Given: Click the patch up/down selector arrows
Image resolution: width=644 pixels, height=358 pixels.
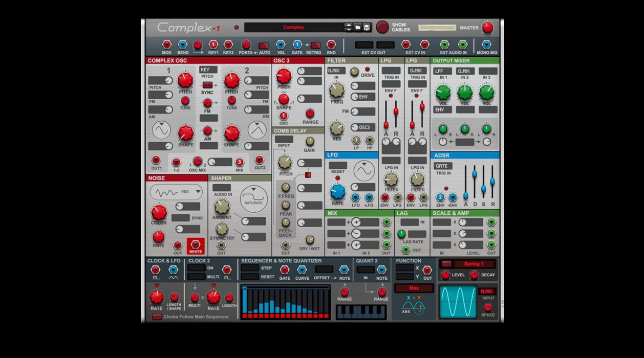Looking at the screenshot, I should (349, 27).
